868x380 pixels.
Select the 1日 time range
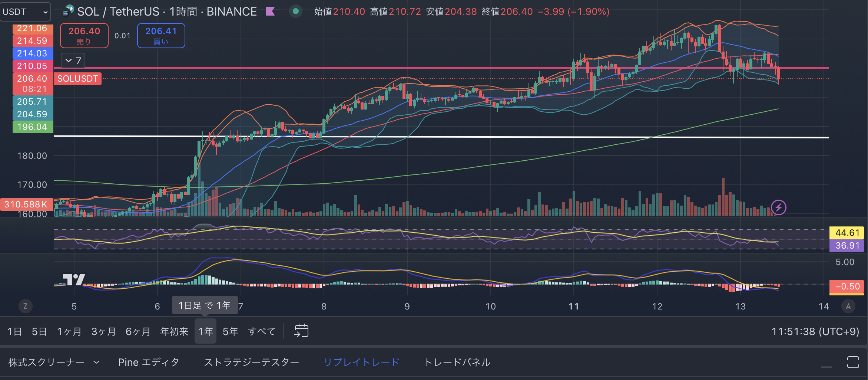pyautogui.click(x=14, y=331)
